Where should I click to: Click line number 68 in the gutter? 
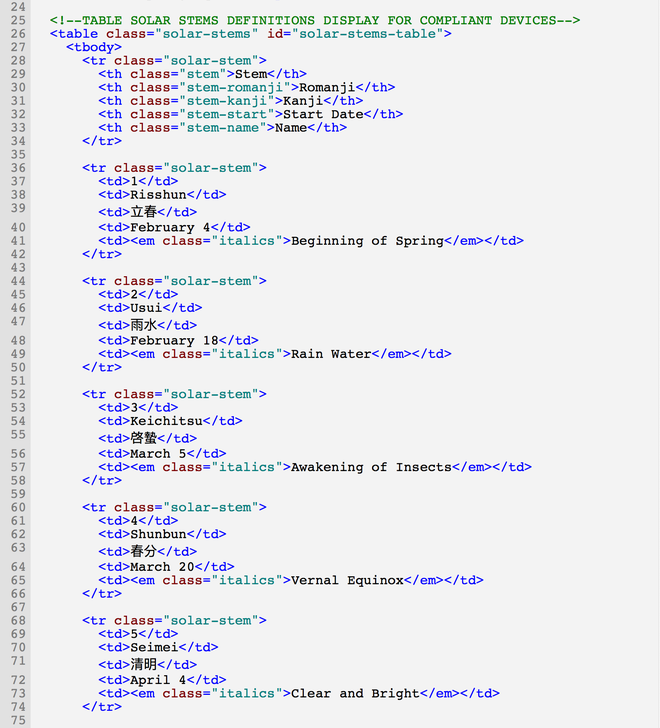pos(18,621)
